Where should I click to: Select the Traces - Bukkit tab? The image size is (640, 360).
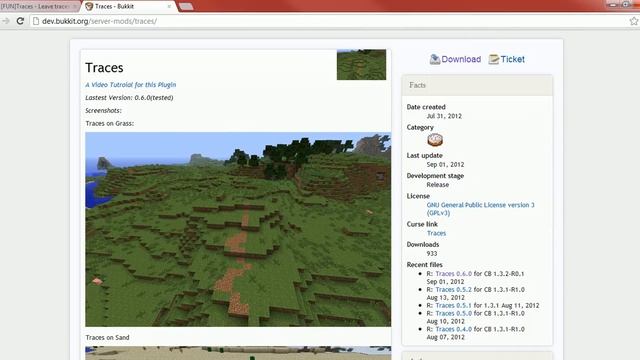129,7
